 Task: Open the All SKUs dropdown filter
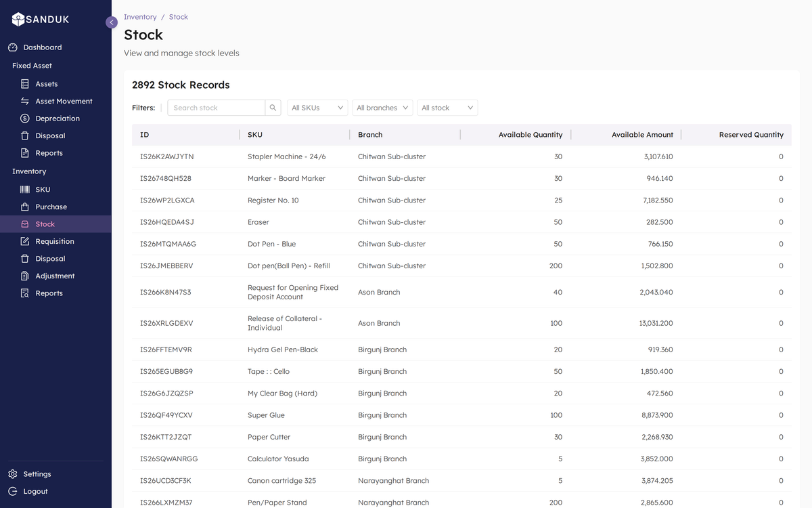(x=317, y=108)
